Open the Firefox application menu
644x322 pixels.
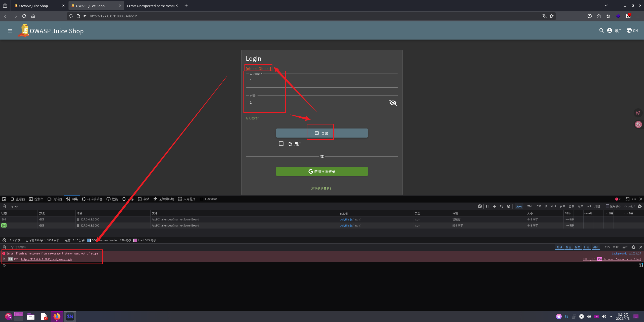638,16
